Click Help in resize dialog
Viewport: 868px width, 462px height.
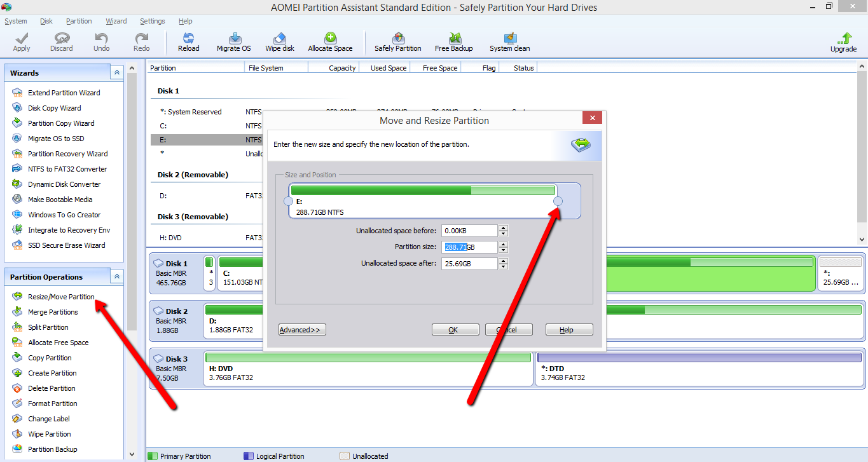click(569, 330)
